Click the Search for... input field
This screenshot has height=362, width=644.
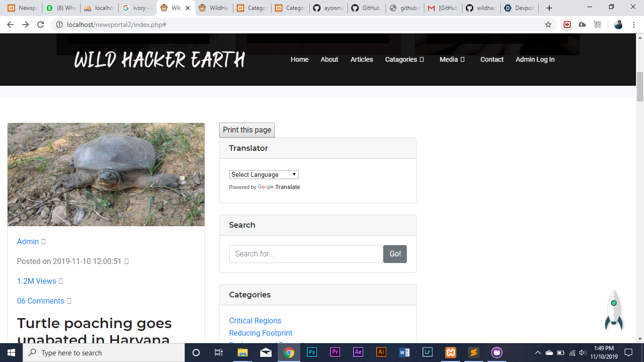tap(306, 254)
